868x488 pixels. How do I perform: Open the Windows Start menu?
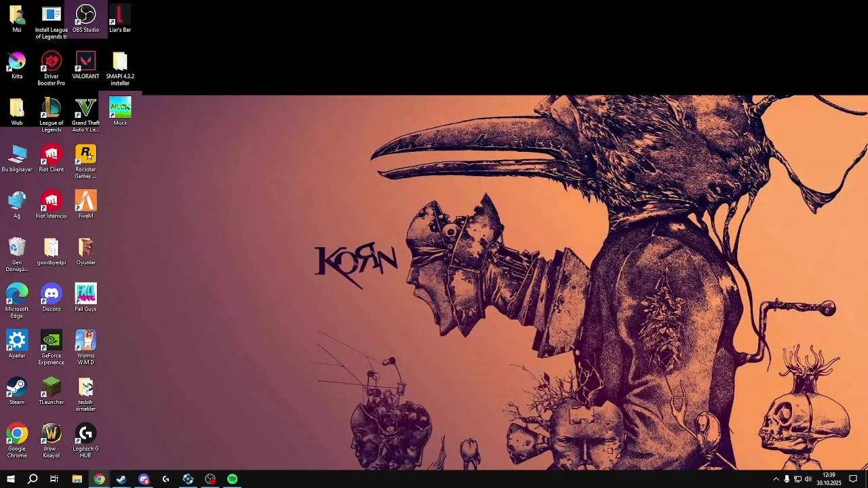coord(11,479)
